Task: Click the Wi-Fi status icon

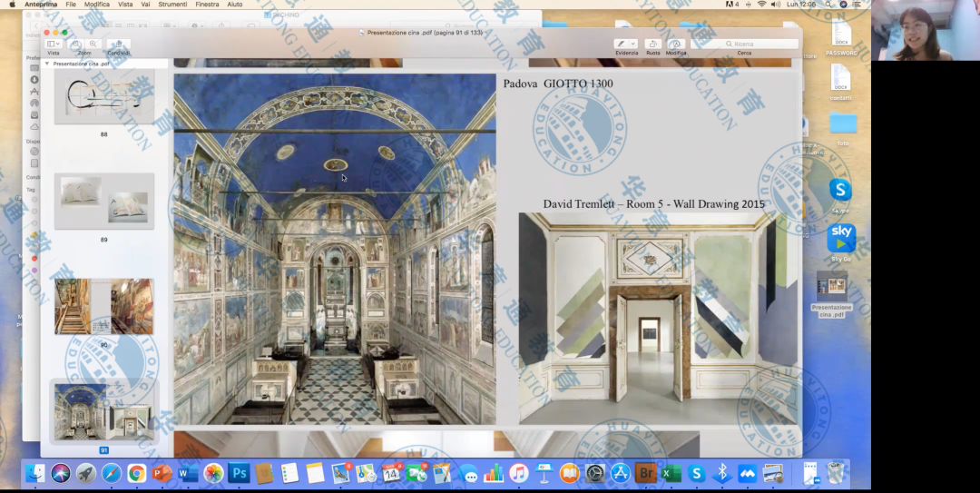Action: (761, 5)
